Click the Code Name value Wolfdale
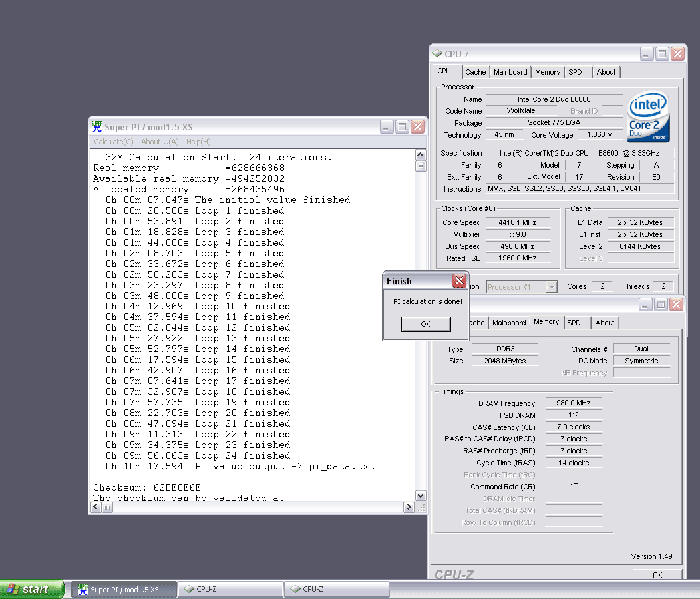Image resolution: width=700 pixels, height=599 pixels. (520, 110)
